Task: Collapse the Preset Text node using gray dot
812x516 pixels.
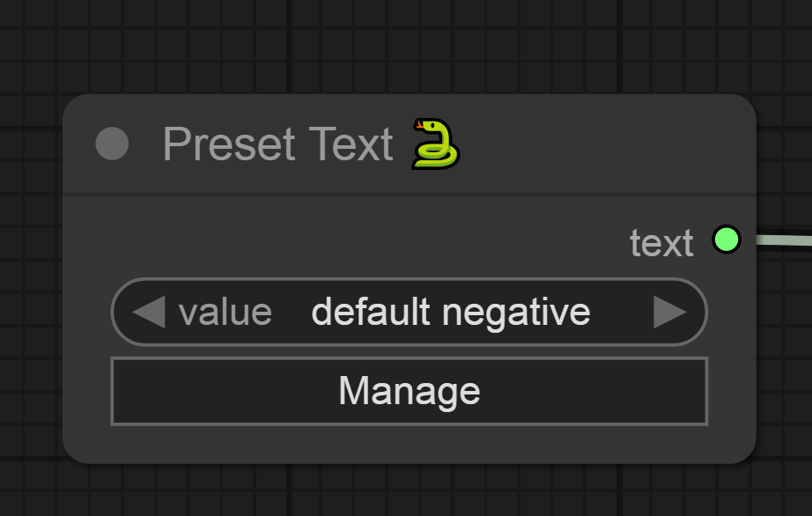Action: coord(112,144)
